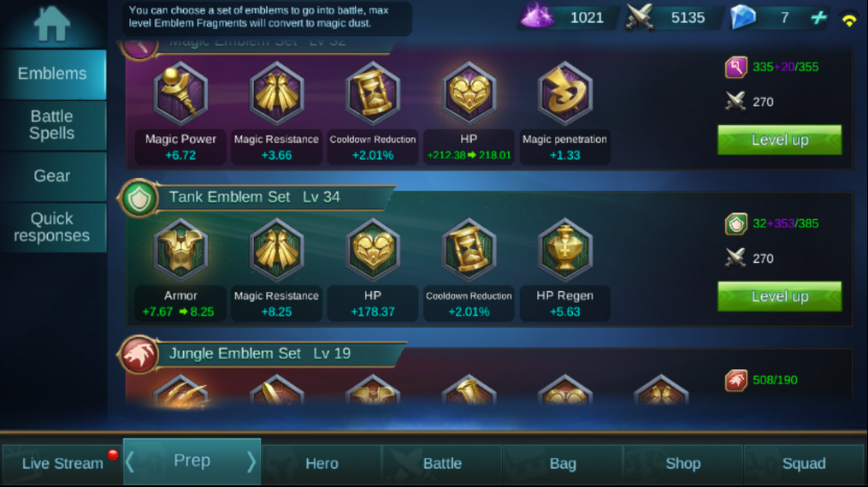Level up the Tank Emblem Set
Viewport: 868px width, 487px height.
tap(779, 296)
